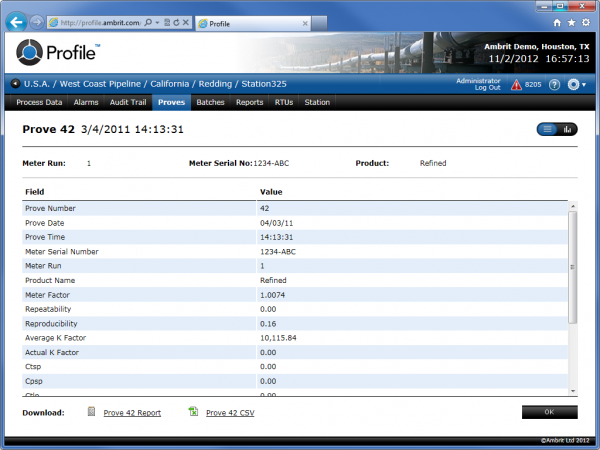Screen dimensions: 600x450
Task: Select the Prove Date row
Action: coord(295,223)
